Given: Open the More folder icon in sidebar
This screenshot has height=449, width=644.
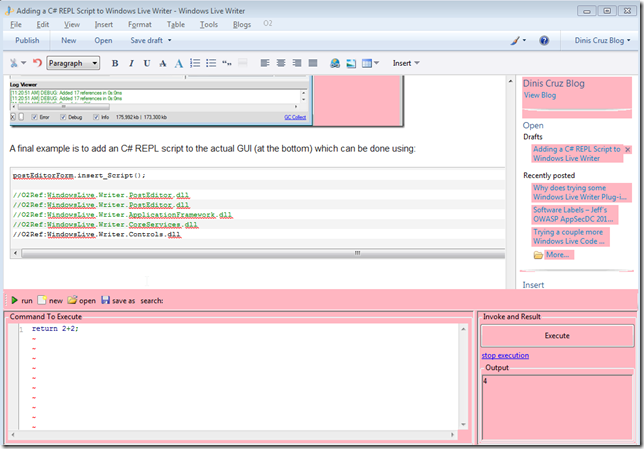Looking at the screenshot, I should tap(538, 255).
